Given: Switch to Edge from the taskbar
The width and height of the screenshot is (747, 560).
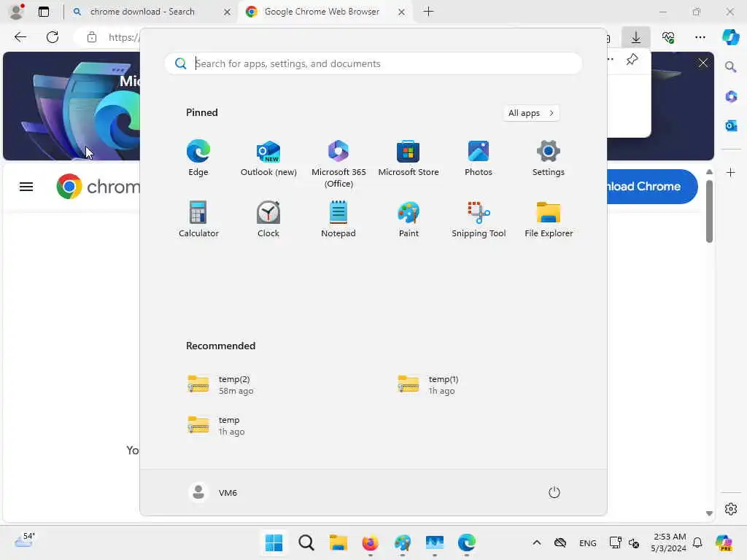Looking at the screenshot, I should coord(466,542).
